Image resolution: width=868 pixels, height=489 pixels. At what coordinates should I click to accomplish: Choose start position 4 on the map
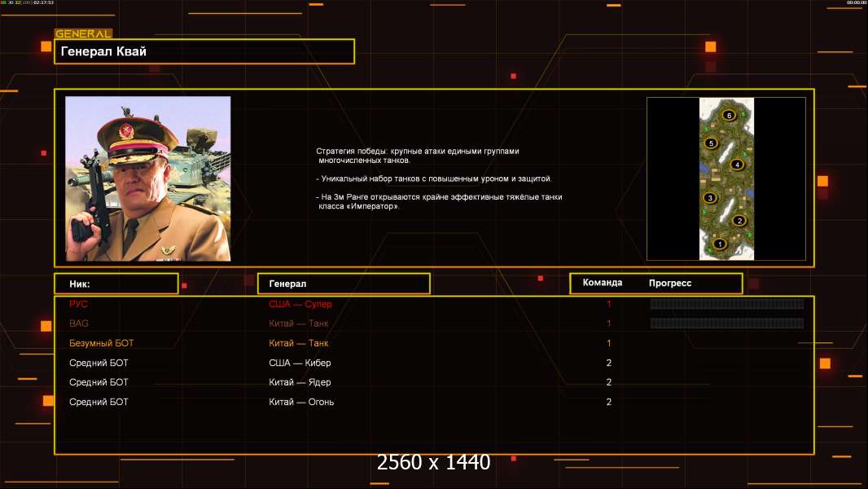click(x=738, y=165)
